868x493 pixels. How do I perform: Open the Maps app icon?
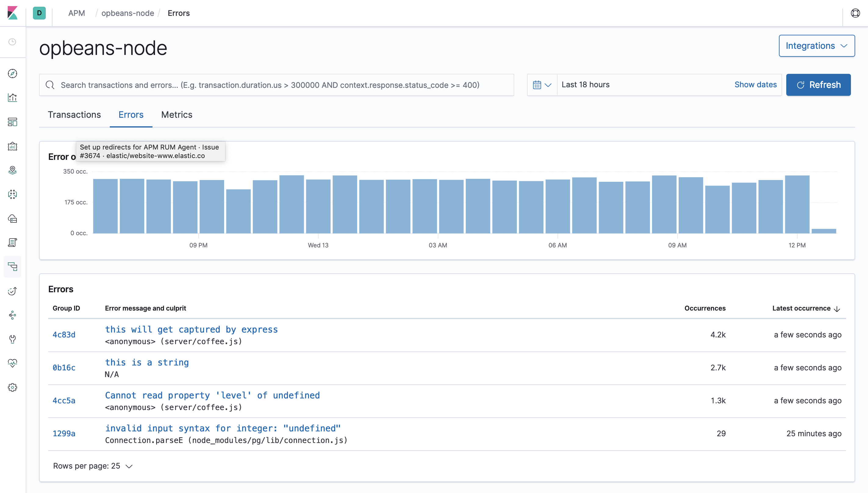(13, 170)
